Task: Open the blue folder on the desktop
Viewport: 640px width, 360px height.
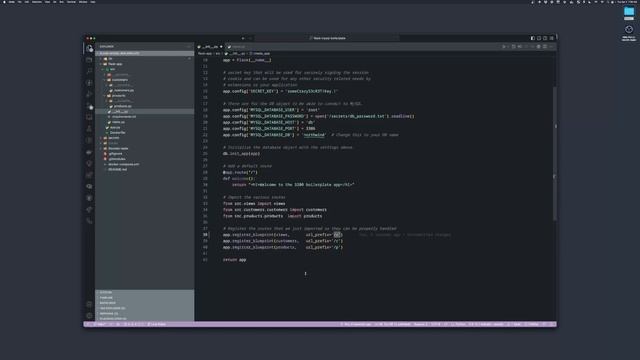Action: tap(629, 12)
